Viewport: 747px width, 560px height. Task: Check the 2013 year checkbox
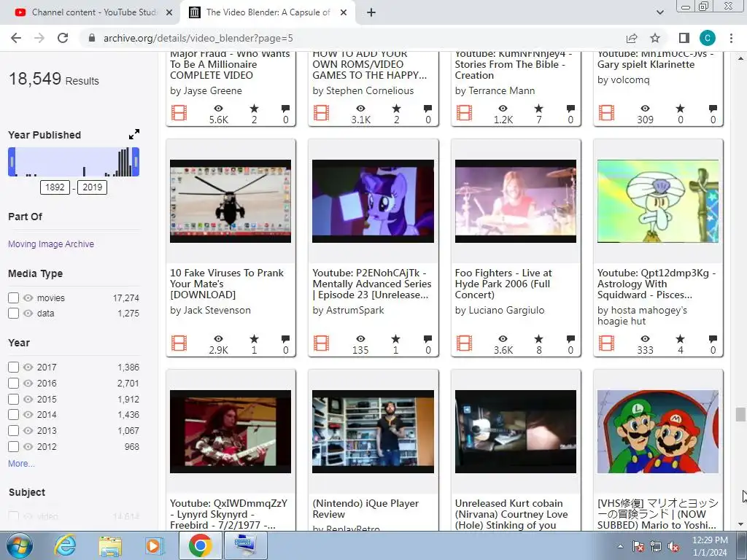coord(13,430)
